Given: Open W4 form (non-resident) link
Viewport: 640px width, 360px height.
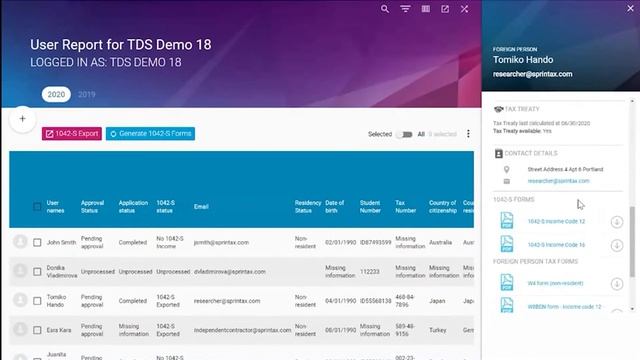Looking at the screenshot, I should pyautogui.click(x=555, y=283).
